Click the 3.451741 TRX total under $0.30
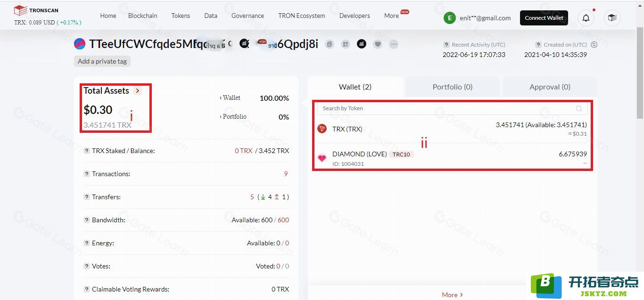 click(107, 125)
